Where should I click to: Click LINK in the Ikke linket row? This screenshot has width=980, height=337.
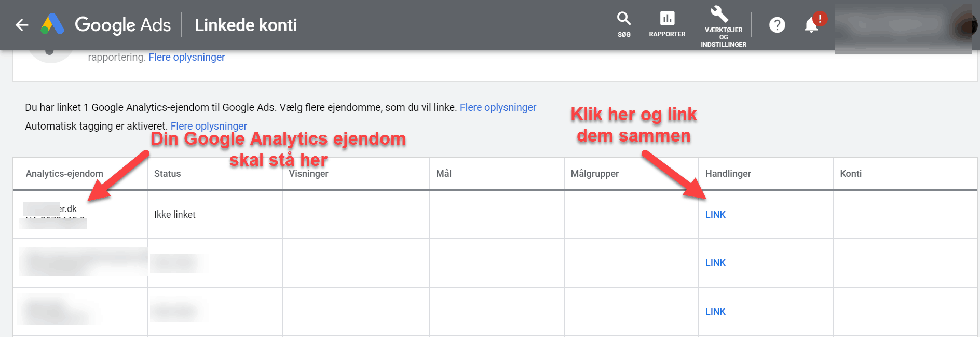pyautogui.click(x=715, y=215)
